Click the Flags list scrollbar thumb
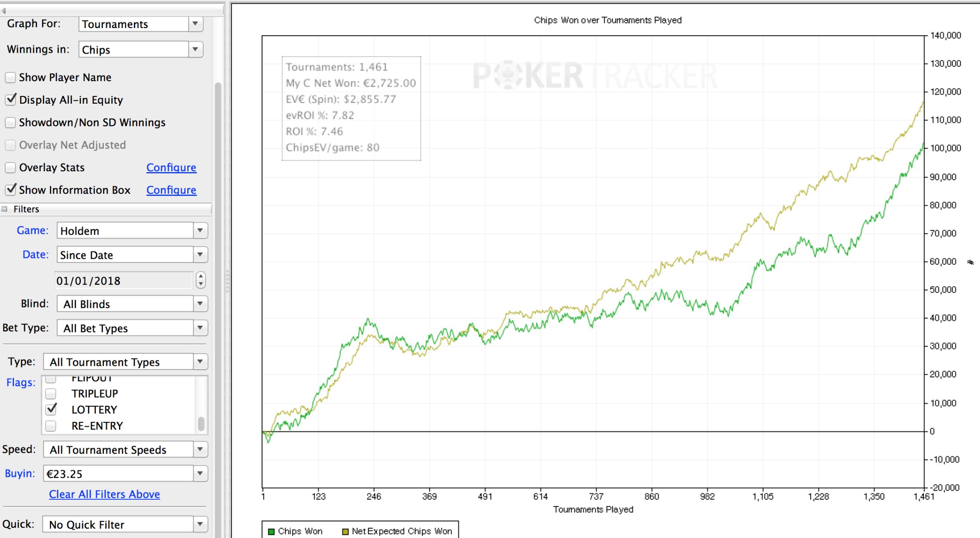The height and width of the screenshot is (538, 980). tap(201, 424)
